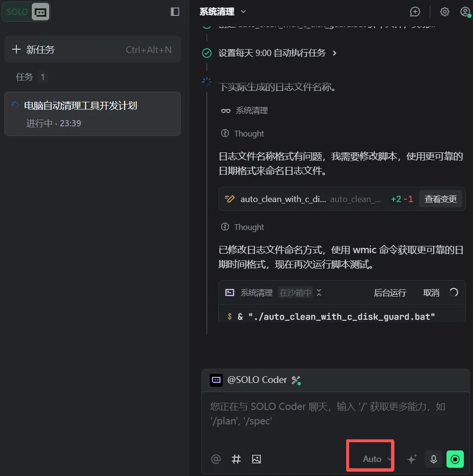Open the 电脑自动清理工具开发计划 task
The width and height of the screenshot is (473, 476).
(x=93, y=114)
